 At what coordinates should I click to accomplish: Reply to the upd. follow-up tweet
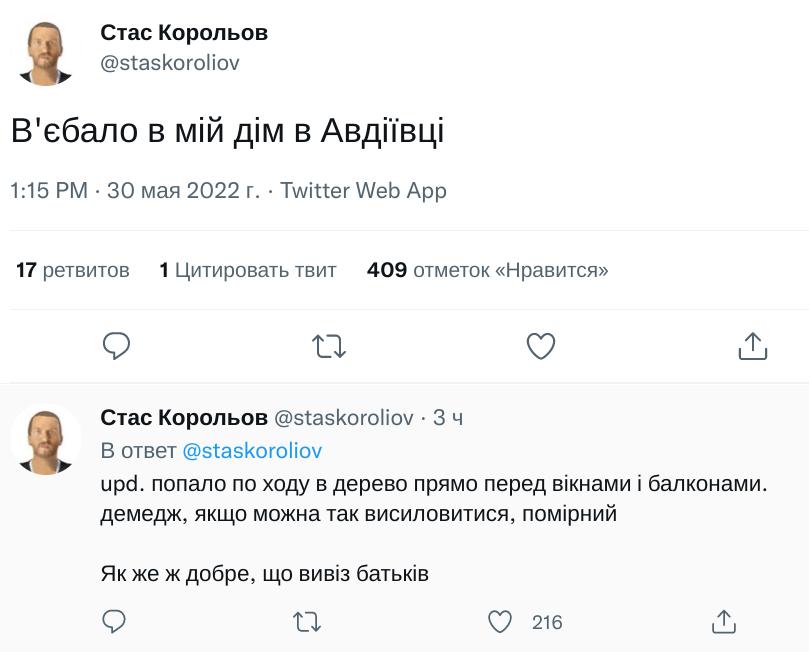point(115,622)
